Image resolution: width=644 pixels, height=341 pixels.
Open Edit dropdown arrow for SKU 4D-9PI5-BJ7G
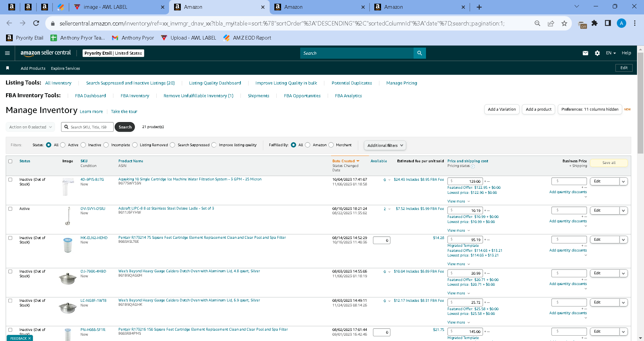623,181
